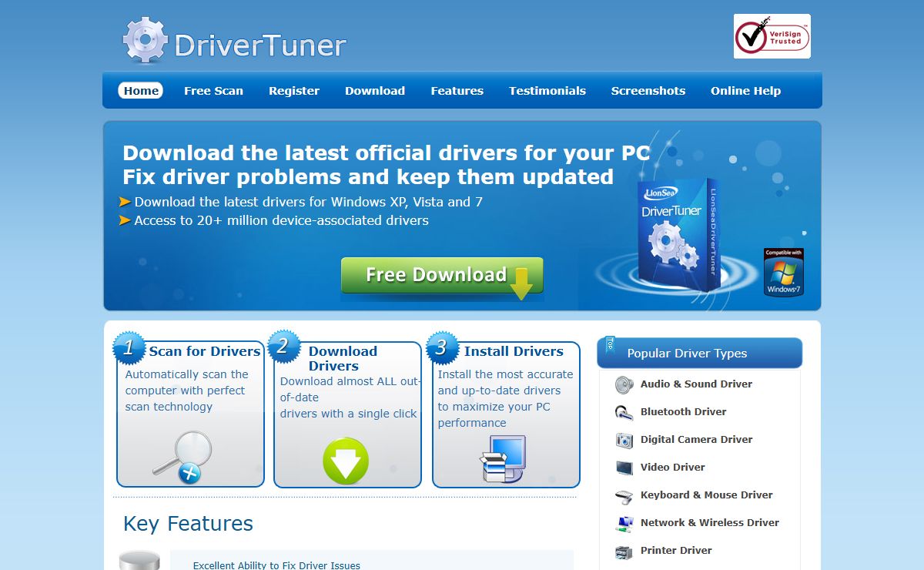
Task: Click the green download arrow circle icon
Action: (x=346, y=461)
